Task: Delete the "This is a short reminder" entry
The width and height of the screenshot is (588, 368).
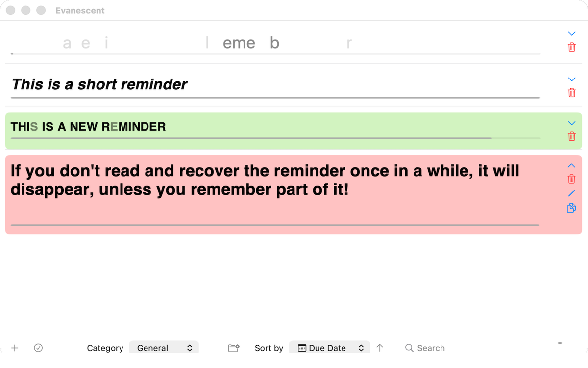Action: pos(571,92)
